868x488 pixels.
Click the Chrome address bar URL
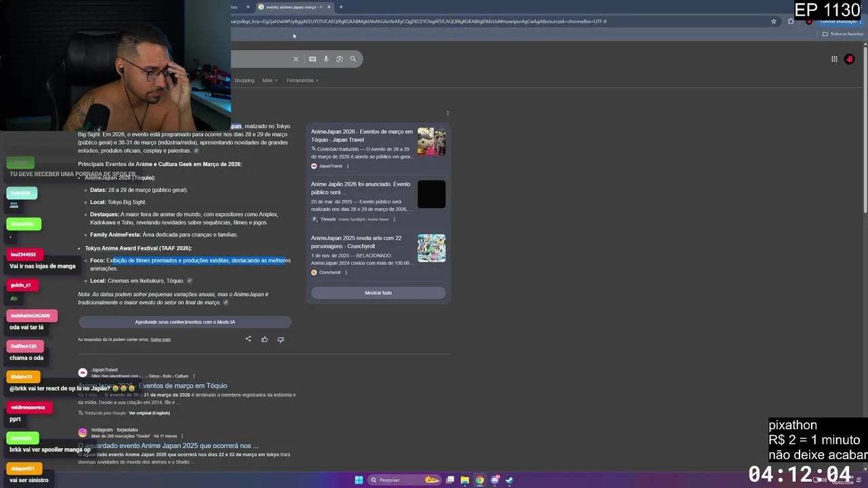point(418,21)
